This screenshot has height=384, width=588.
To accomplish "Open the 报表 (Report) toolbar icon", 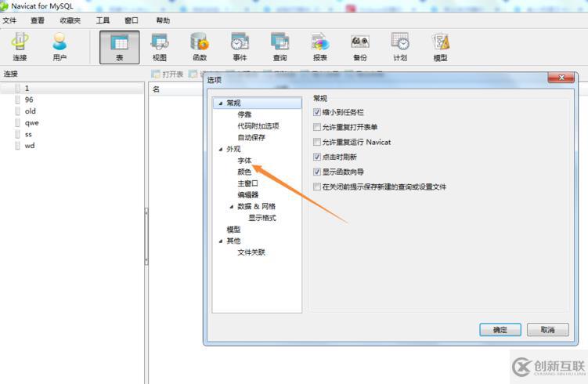I will tap(320, 47).
